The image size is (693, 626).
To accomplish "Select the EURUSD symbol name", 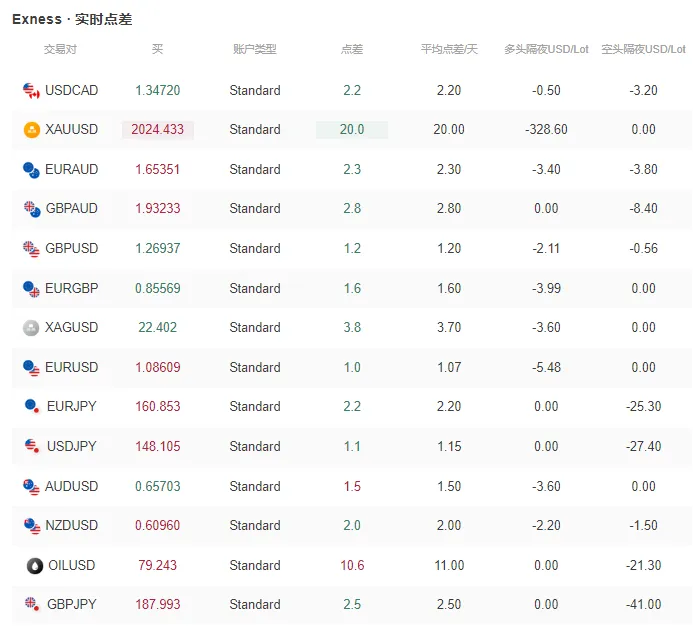I will tap(72, 367).
